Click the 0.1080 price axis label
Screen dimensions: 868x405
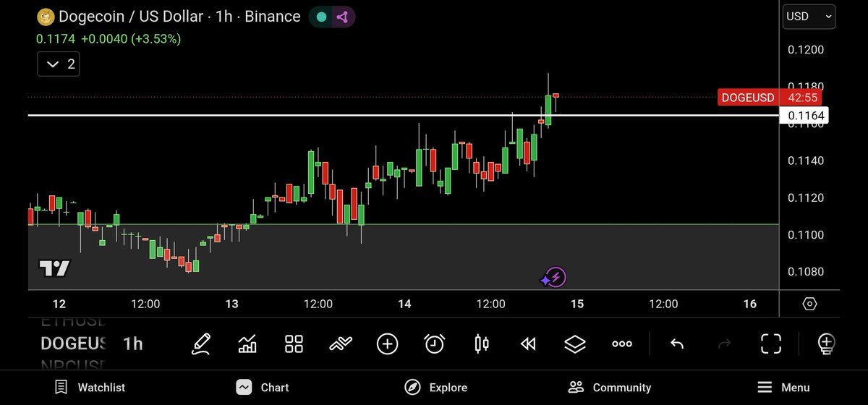(x=806, y=272)
